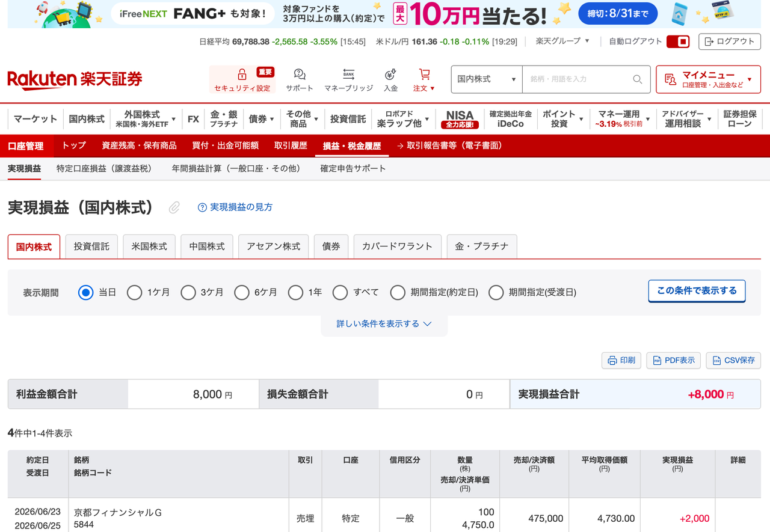Open the マネー運用 menu dropdown
The height and width of the screenshot is (532, 770).
623,119
